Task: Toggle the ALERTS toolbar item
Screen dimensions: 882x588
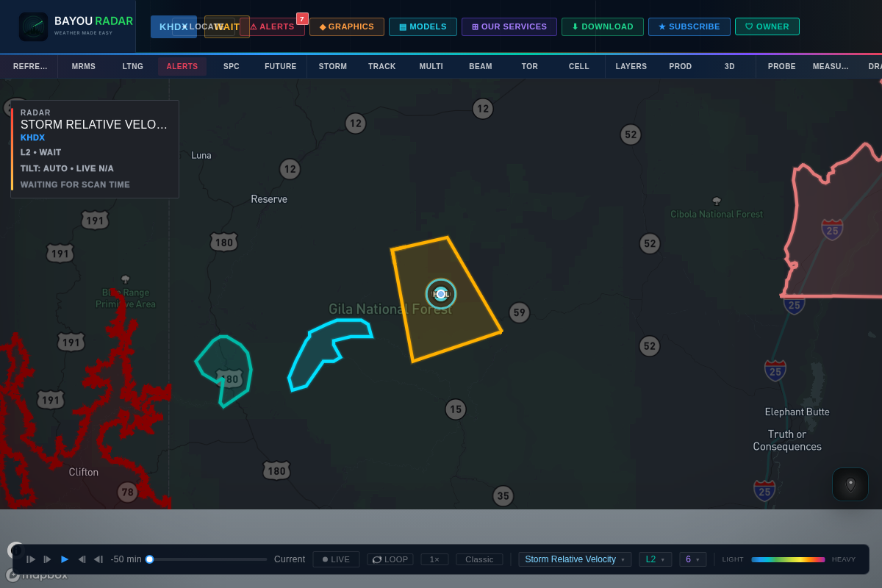Action: pyautogui.click(x=182, y=66)
